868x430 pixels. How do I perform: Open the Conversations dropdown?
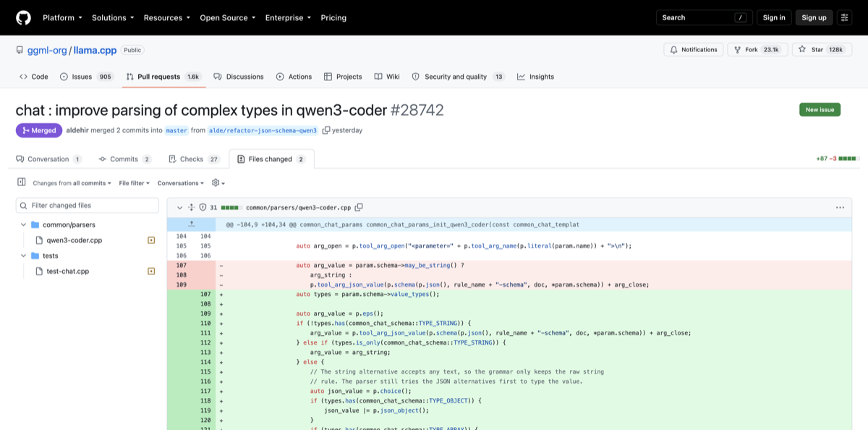tap(181, 183)
